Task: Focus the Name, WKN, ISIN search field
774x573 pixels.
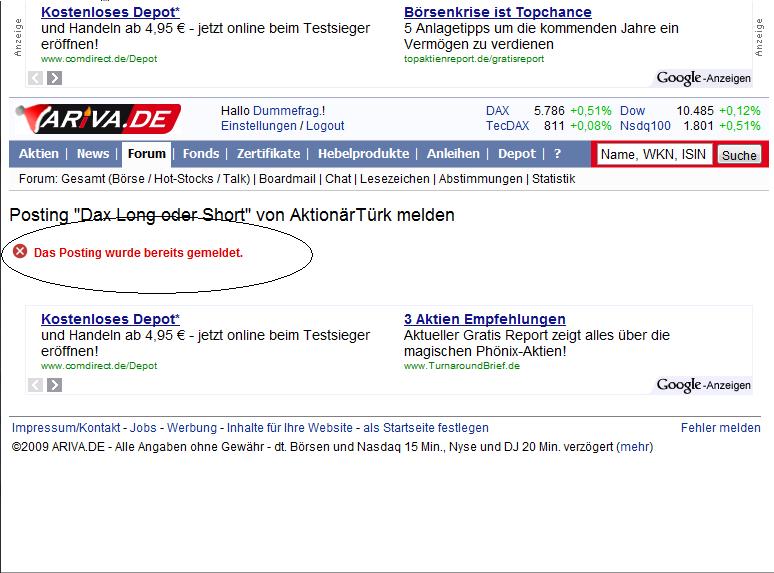Action: pos(654,154)
